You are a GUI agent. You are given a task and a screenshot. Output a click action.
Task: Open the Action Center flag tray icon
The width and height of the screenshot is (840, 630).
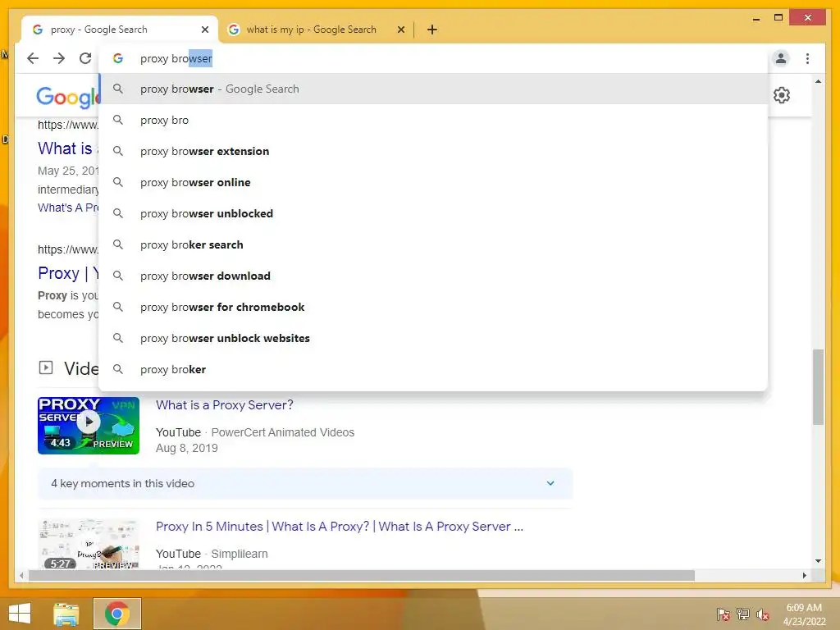coord(724,614)
